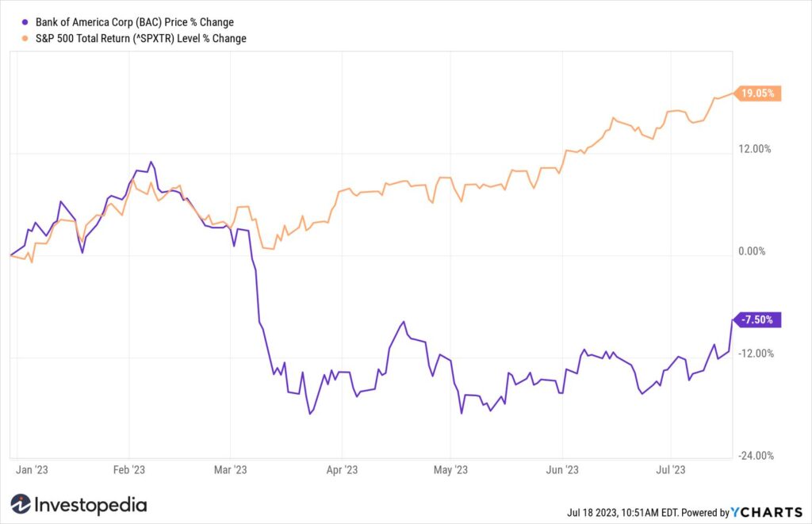Click the 12.00% y-axis label
This screenshot has width=812, height=524.
click(x=755, y=149)
